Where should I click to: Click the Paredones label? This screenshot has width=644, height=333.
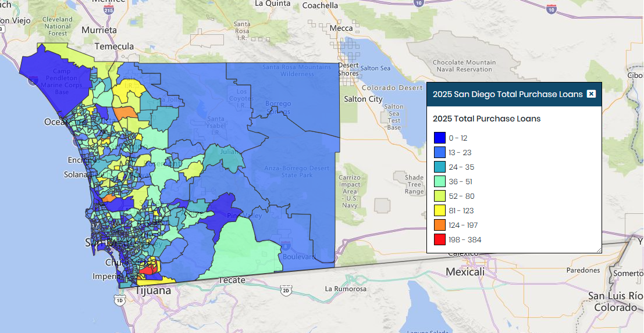[583, 270]
